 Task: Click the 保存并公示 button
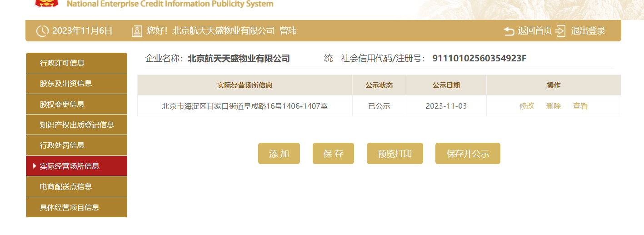pyautogui.click(x=468, y=154)
